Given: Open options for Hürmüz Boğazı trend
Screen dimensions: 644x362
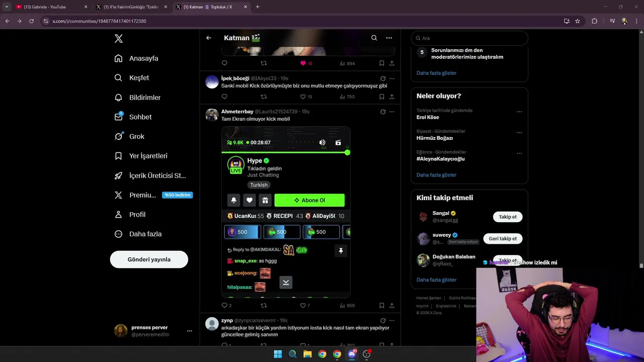Looking at the screenshot, I should 519,132.
